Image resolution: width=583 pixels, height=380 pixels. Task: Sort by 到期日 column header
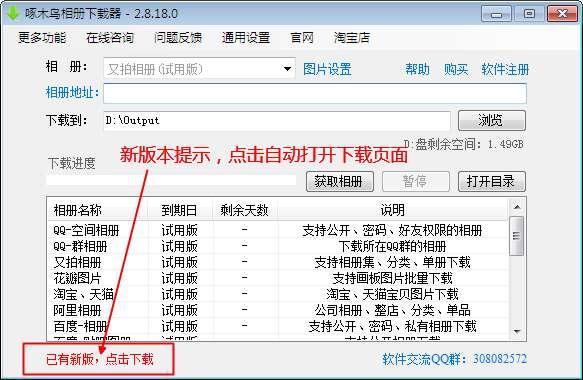[180, 210]
